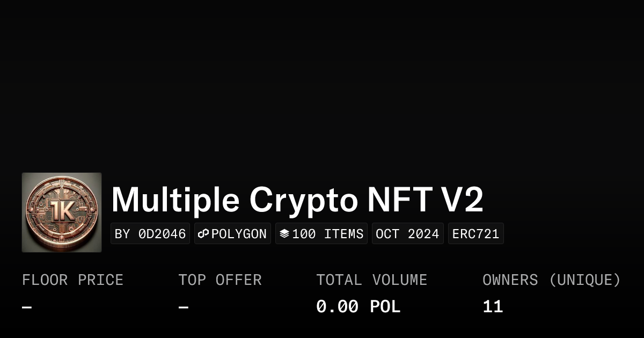The height and width of the screenshot is (338, 644).
Task: Click the OWNERS stat label word
Action: coord(510,280)
